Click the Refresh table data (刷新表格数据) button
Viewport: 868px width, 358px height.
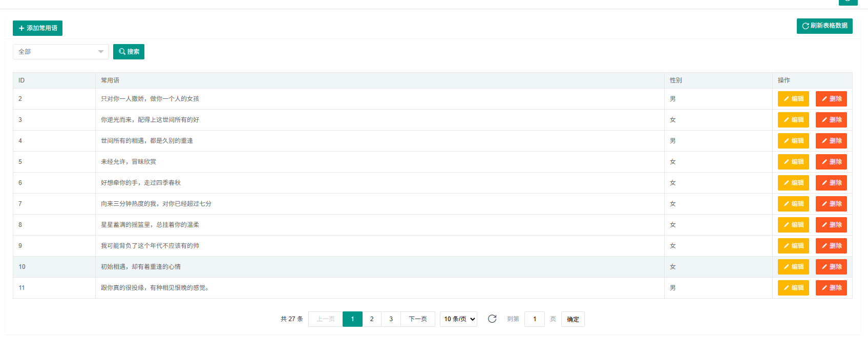coord(824,26)
